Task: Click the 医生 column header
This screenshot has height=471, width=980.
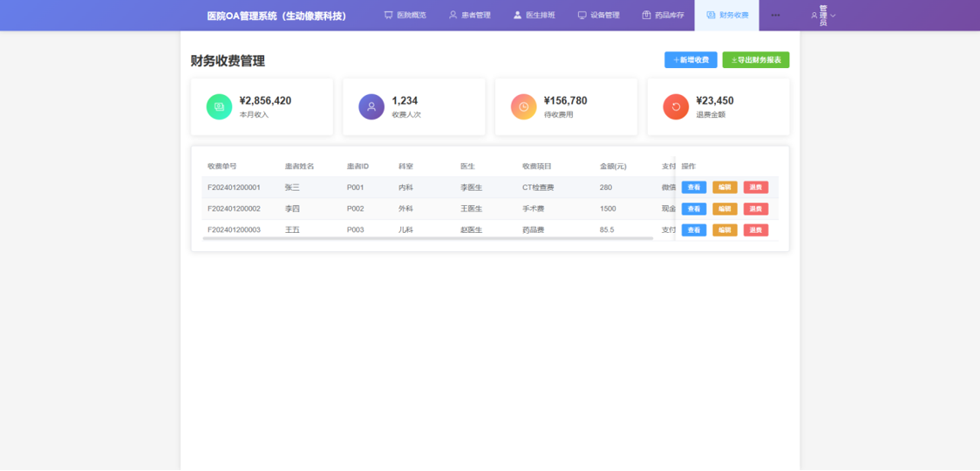Action: point(467,166)
